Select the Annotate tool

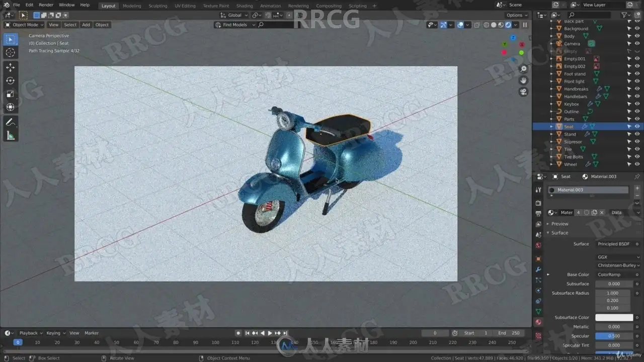(x=11, y=122)
